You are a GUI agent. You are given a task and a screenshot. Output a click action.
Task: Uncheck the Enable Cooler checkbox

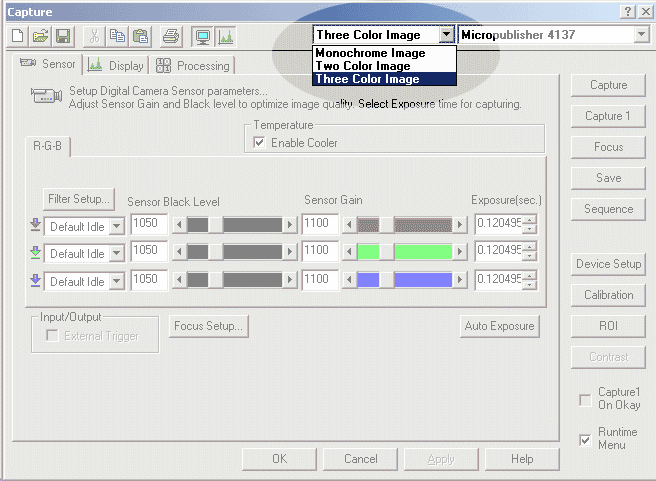pyautogui.click(x=260, y=143)
